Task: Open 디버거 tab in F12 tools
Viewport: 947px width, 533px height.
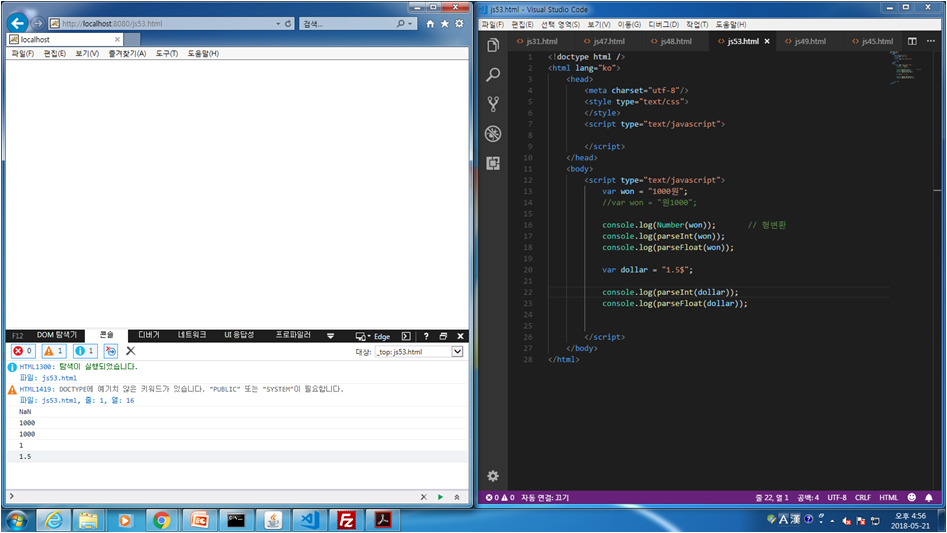Action: tap(149, 335)
